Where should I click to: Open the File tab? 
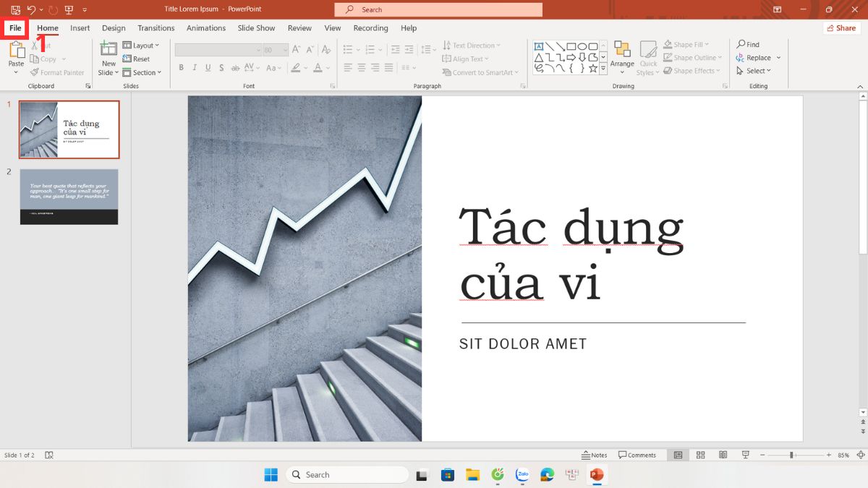[x=15, y=28]
